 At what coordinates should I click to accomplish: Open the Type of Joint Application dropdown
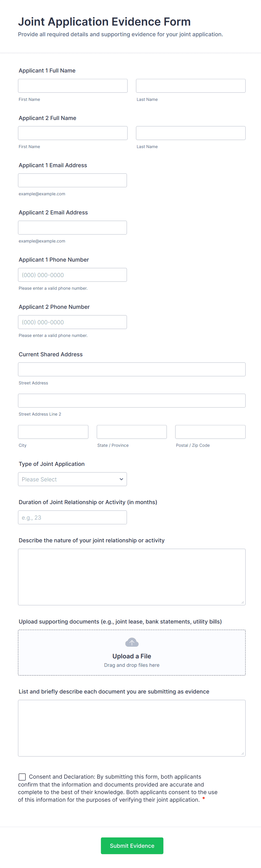[x=72, y=479]
